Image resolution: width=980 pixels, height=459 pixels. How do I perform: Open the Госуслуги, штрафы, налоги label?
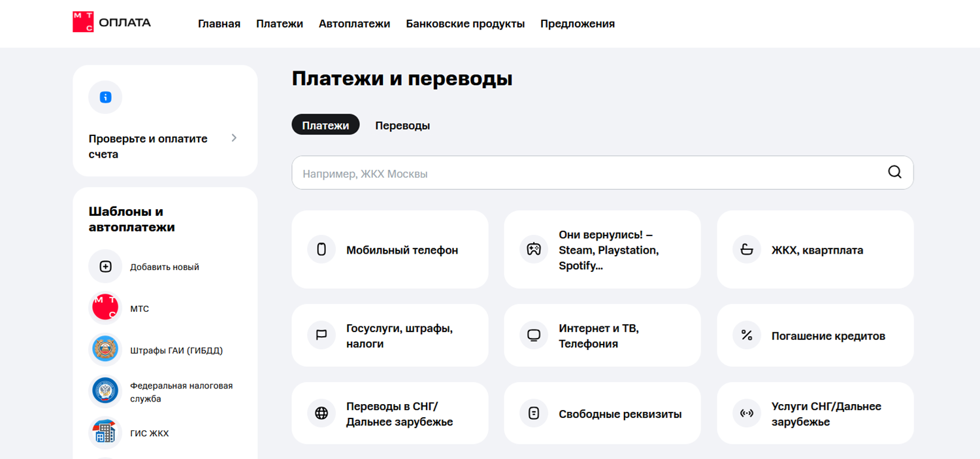coord(399,336)
